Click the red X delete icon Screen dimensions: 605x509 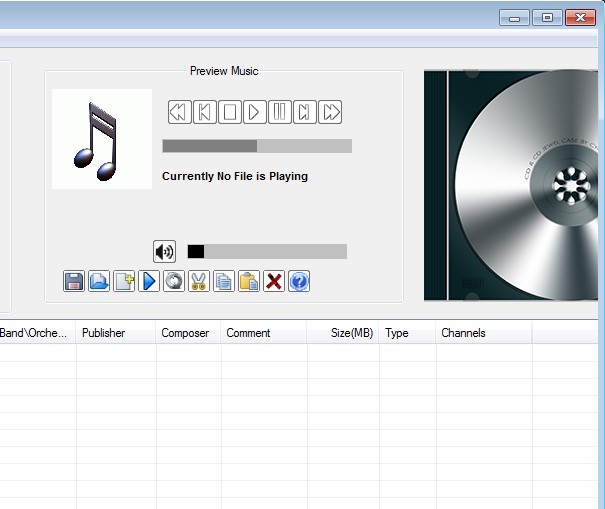(274, 281)
